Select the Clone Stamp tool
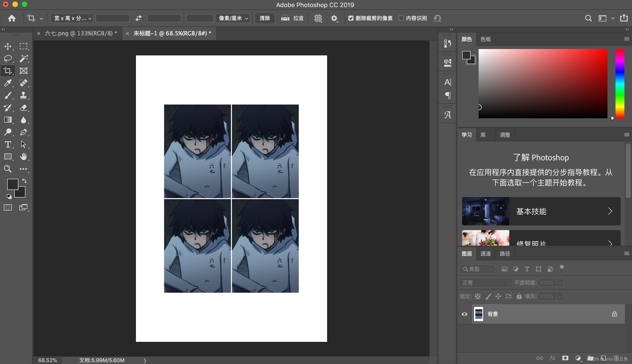Viewport: 632px width, 364px height. coord(24,95)
